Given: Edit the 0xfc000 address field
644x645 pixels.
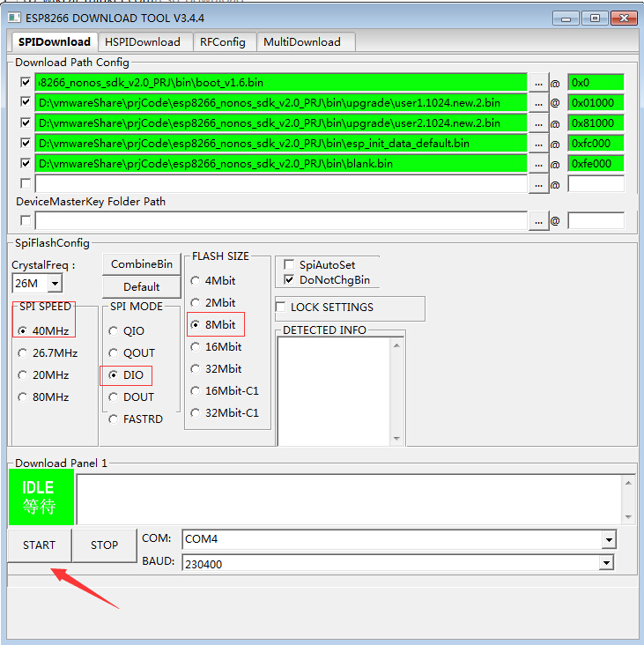Looking at the screenshot, I should click(x=596, y=143).
